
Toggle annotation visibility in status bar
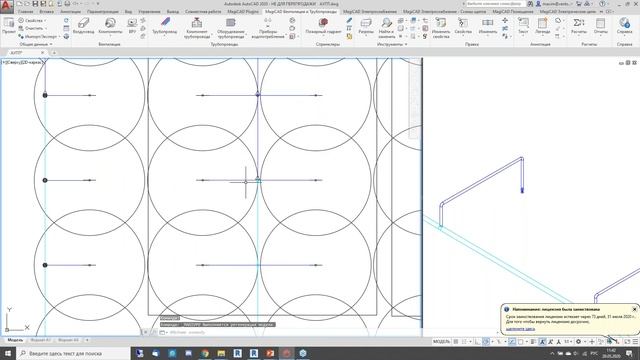[542, 342]
